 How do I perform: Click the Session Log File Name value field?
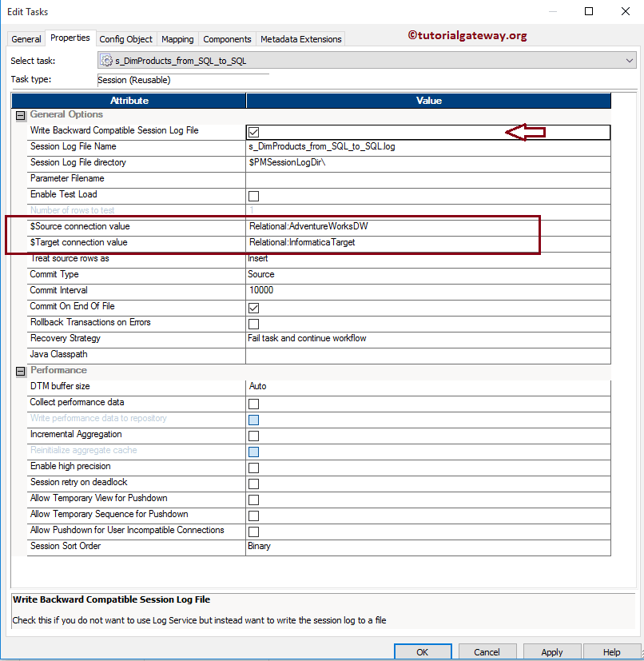[x=427, y=147]
